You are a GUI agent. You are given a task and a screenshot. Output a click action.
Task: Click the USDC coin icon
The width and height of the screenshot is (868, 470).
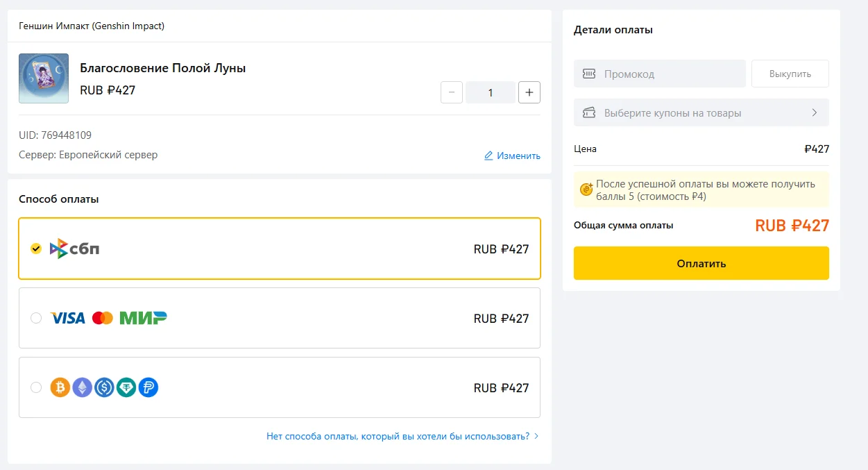(105, 387)
